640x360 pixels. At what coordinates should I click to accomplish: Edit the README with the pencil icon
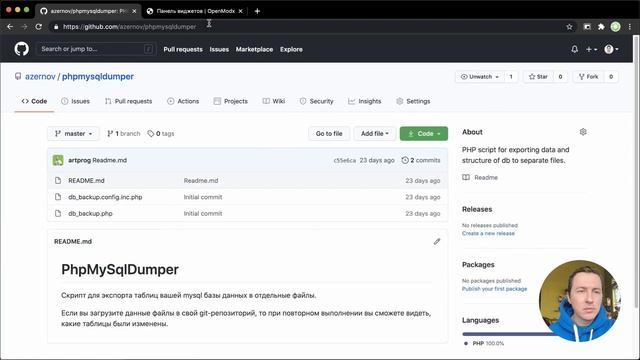[437, 242]
